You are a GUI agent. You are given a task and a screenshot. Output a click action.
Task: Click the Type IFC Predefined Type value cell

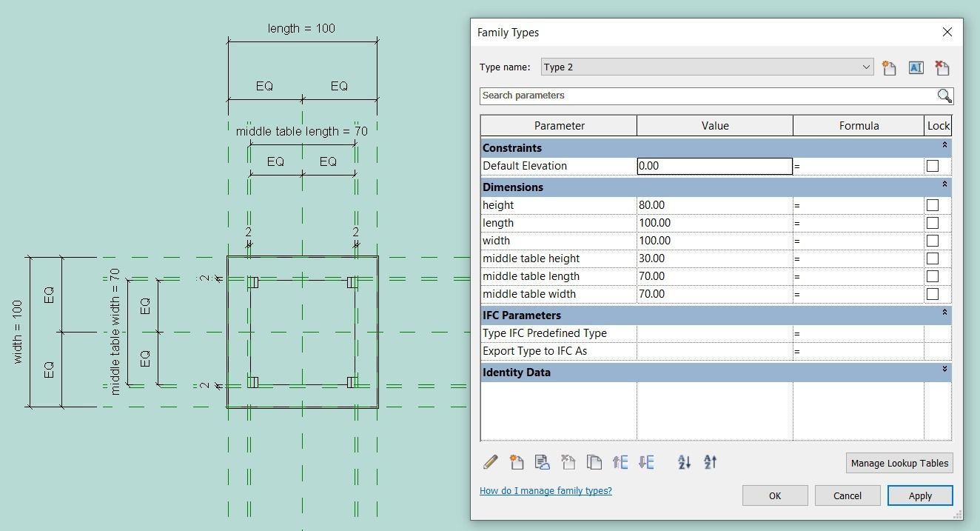(x=714, y=333)
